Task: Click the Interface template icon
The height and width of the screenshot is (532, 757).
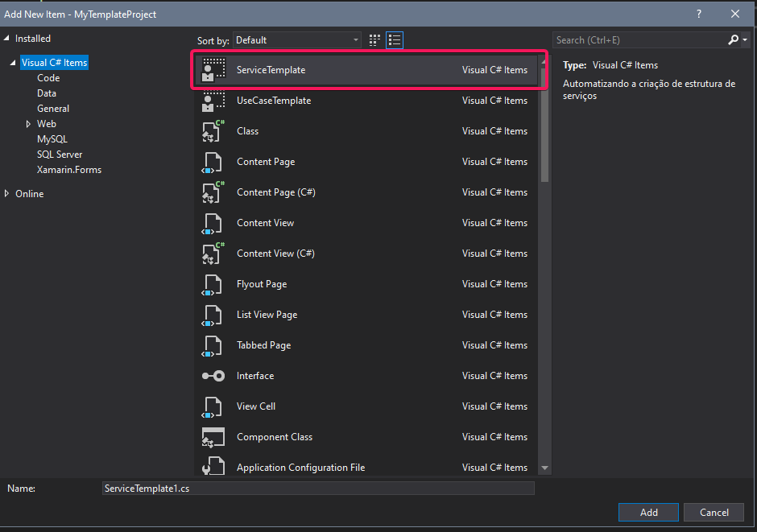Action: [x=213, y=376]
